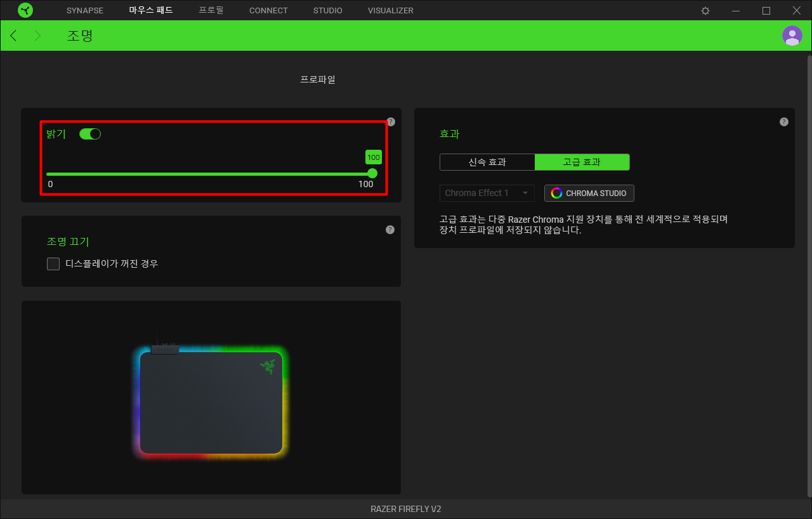Check the 디스플레이가 꺼진 경우 checkbox

53,264
